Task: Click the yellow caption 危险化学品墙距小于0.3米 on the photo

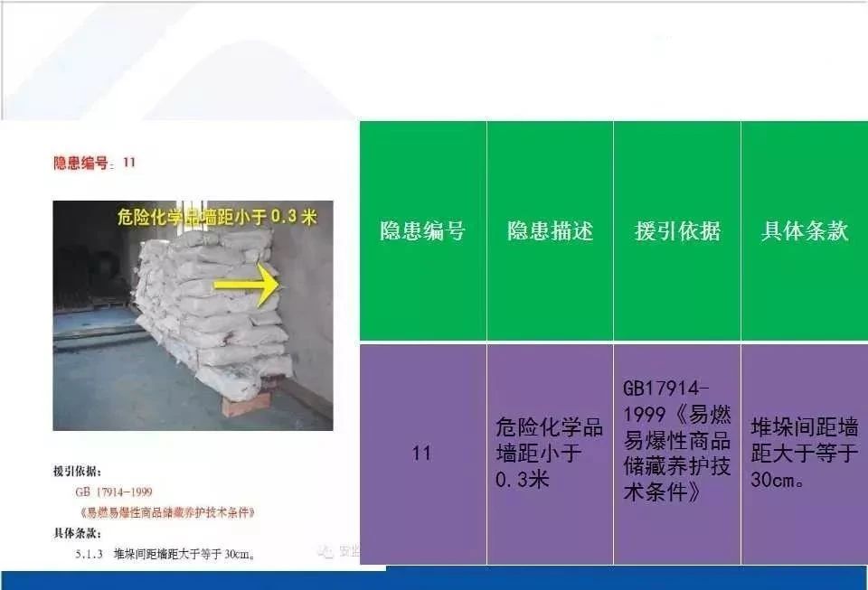Action: pos(217,217)
